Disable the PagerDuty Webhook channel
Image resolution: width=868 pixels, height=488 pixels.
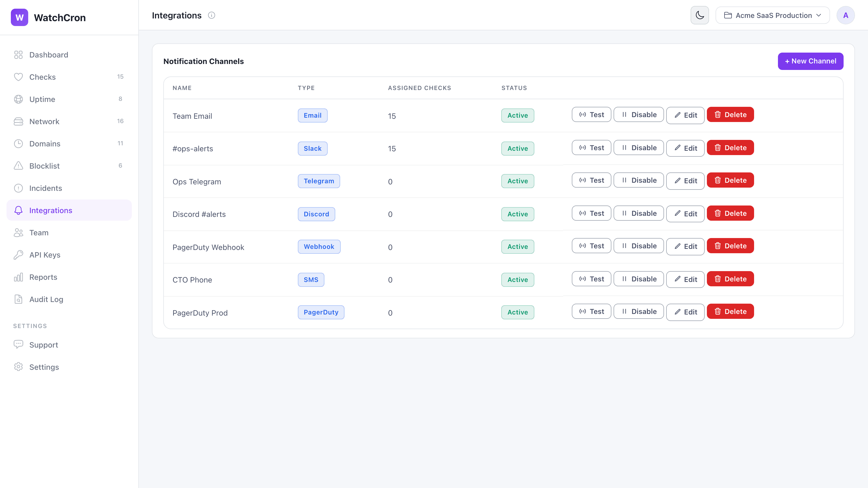639,246
